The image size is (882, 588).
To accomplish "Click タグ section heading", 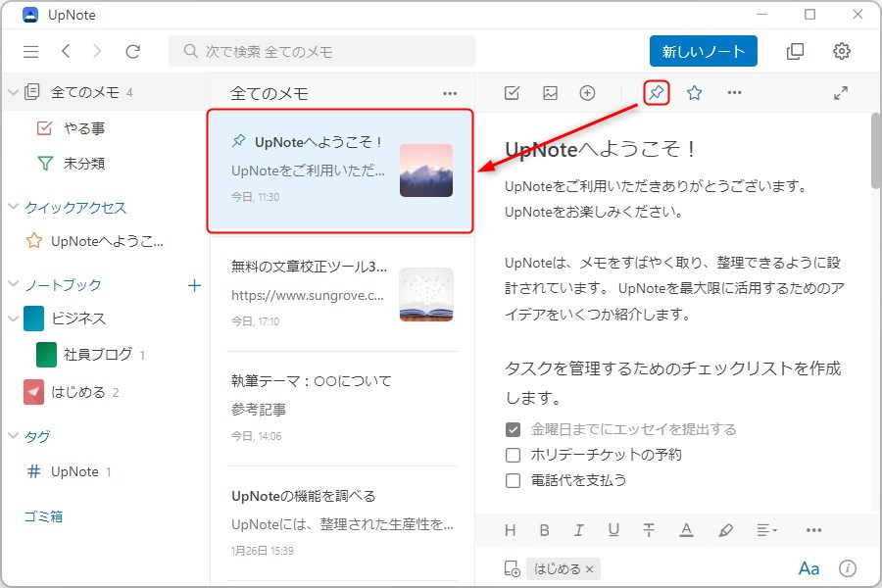I will (x=37, y=436).
